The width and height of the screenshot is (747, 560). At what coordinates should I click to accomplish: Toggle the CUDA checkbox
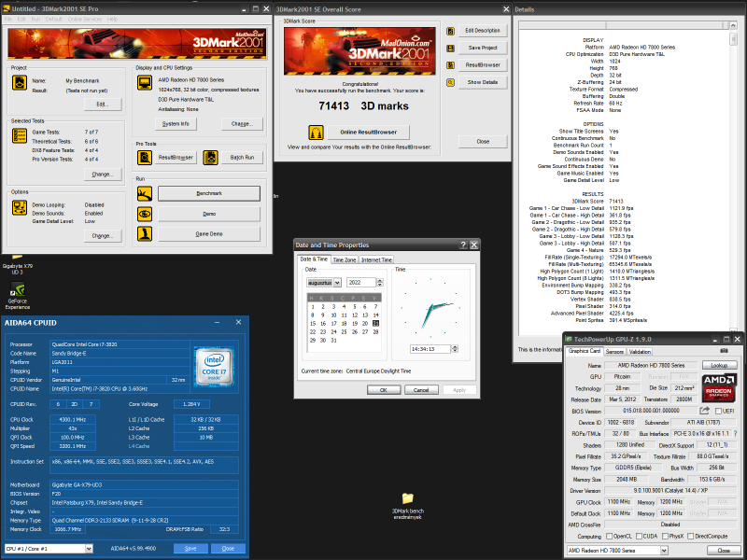(639, 536)
